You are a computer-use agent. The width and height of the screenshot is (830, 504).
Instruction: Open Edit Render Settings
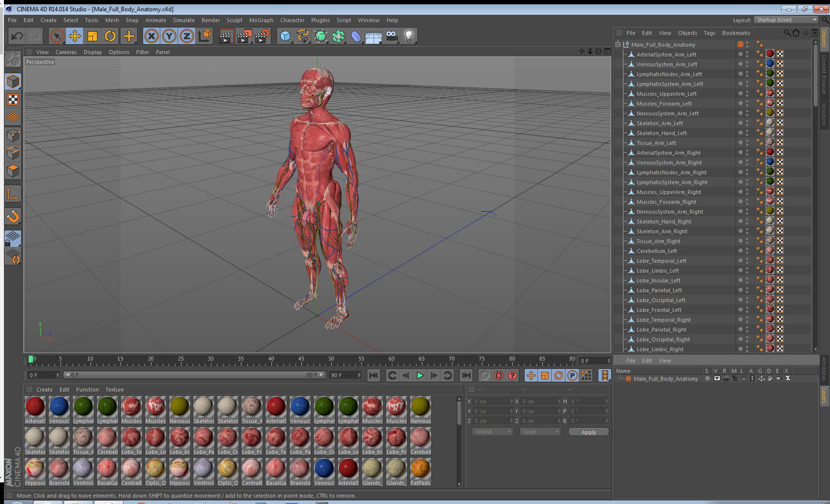[263, 36]
